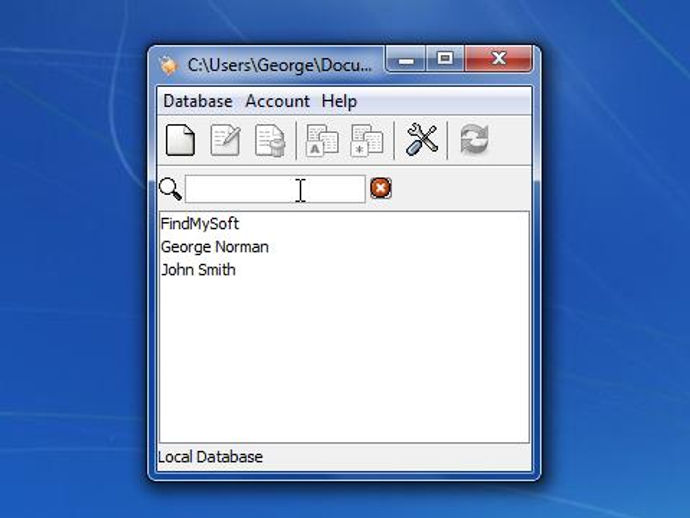This screenshot has height=518, width=690.
Task: Click the Copy Username icon
Action: click(x=322, y=140)
